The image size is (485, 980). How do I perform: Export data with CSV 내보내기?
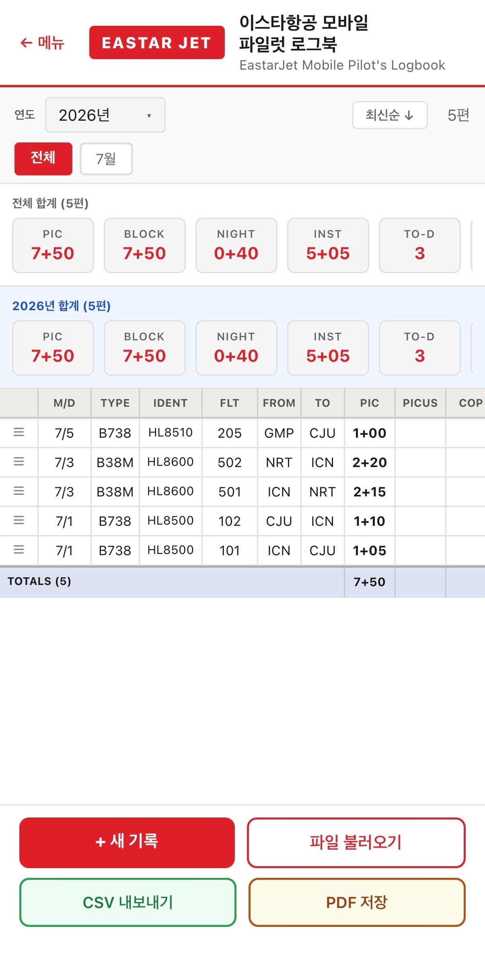point(128,902)
